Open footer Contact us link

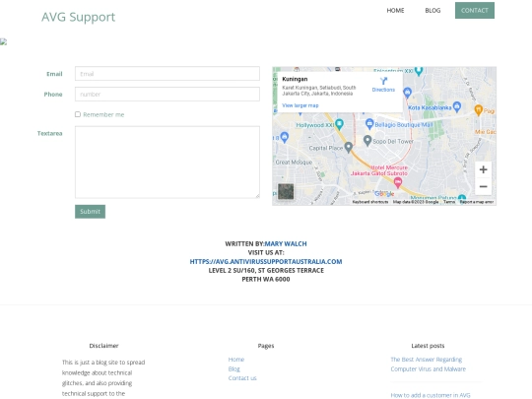point(242,378)
